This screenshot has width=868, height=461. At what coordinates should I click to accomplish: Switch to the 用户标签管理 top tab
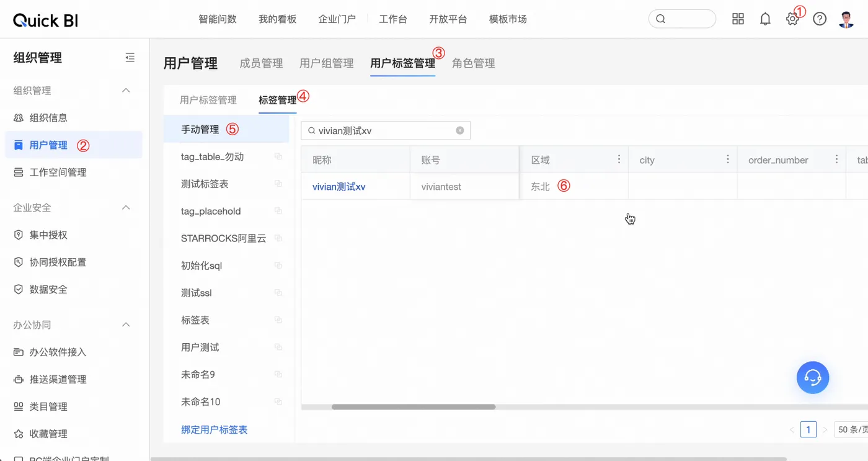(x=402, y=63)
